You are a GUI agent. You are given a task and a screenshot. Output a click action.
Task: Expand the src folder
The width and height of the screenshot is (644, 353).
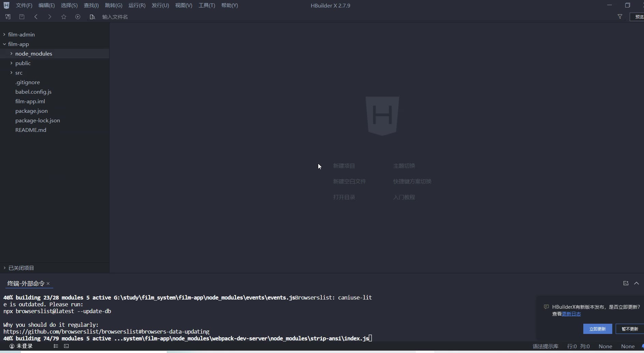click(x=11, y=73)
